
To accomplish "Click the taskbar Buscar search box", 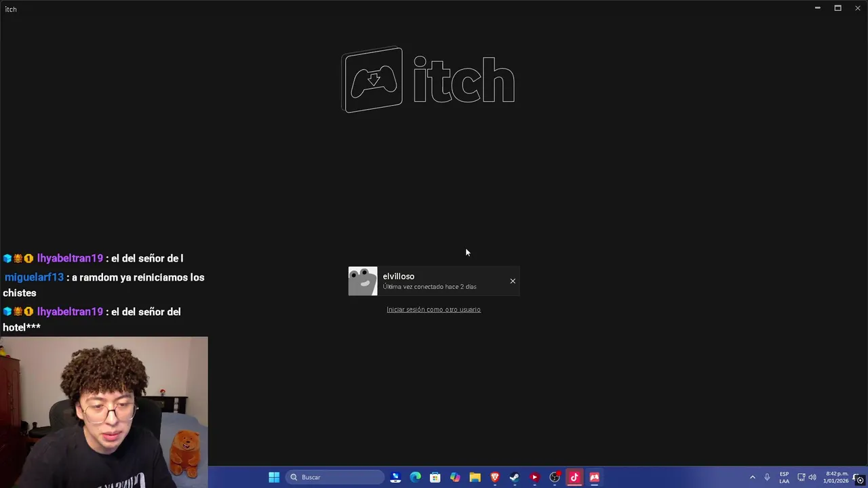I will tap(335, 477).
